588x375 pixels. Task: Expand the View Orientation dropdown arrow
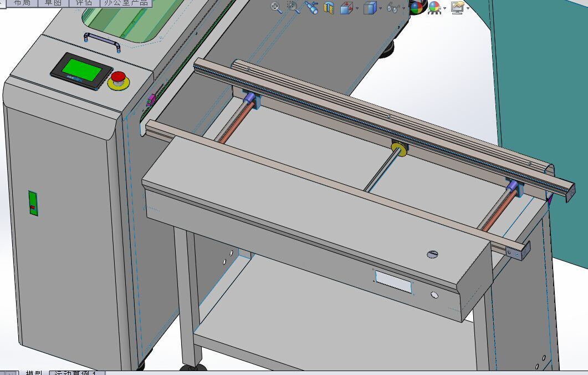357,8
